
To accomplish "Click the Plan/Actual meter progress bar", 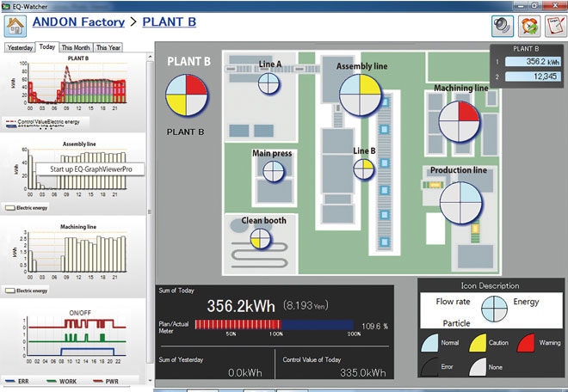I will [x=274, y=325].
